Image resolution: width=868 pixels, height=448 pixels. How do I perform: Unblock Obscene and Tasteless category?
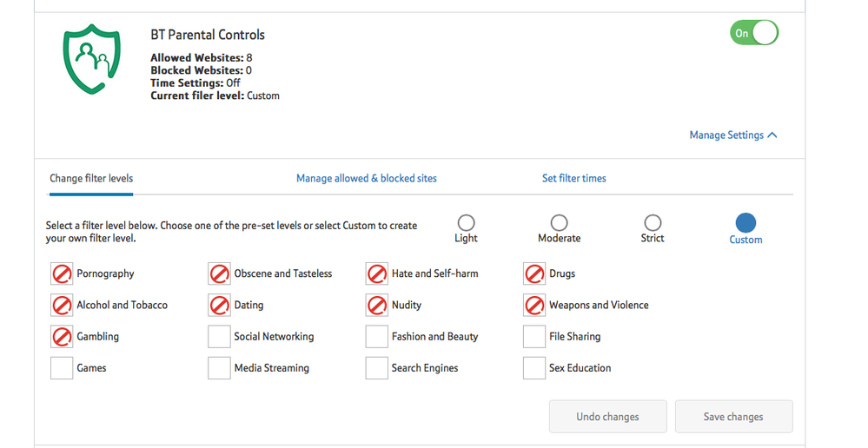pos(219,273)
